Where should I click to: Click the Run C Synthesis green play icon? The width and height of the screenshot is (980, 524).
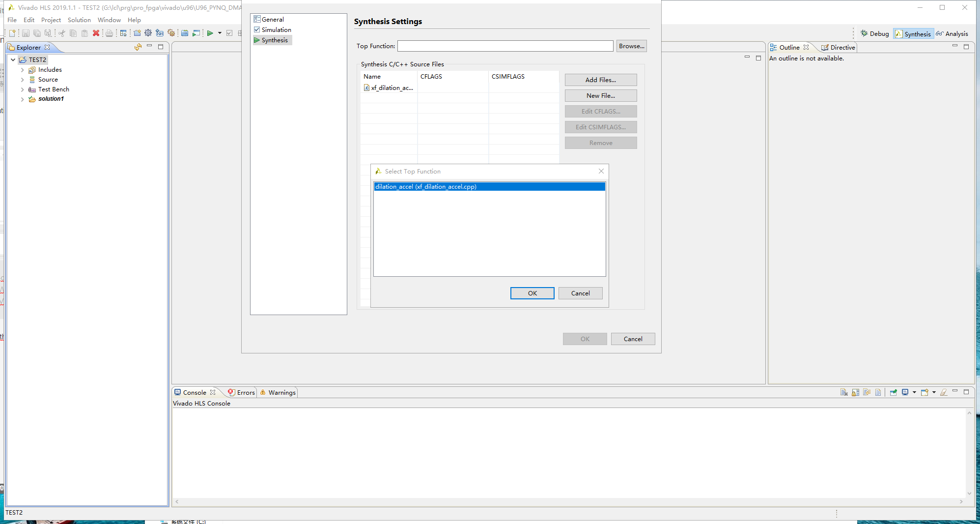(x=210, y=33)
